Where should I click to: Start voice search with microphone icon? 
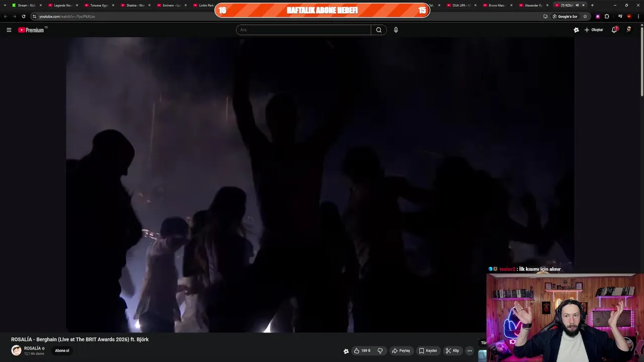[396, 30]
